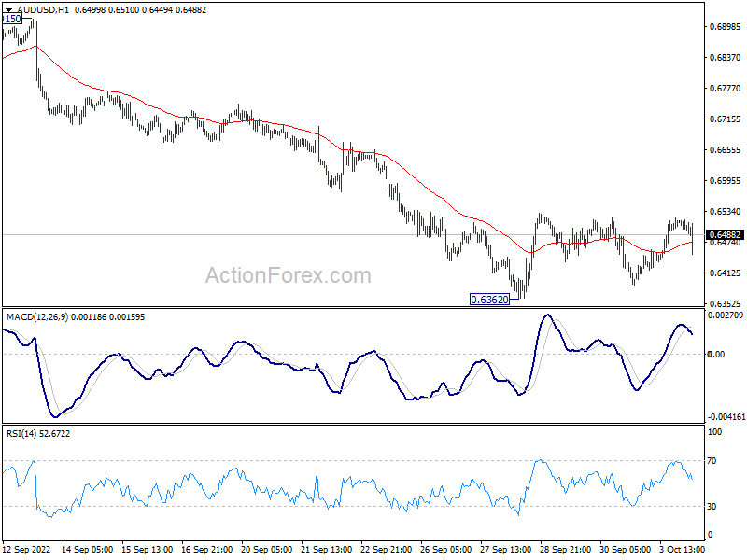Viewport: 747px width, 560px height.
Task: Click the AUDUSD,H1 chart title text
Action: point(42,10)
